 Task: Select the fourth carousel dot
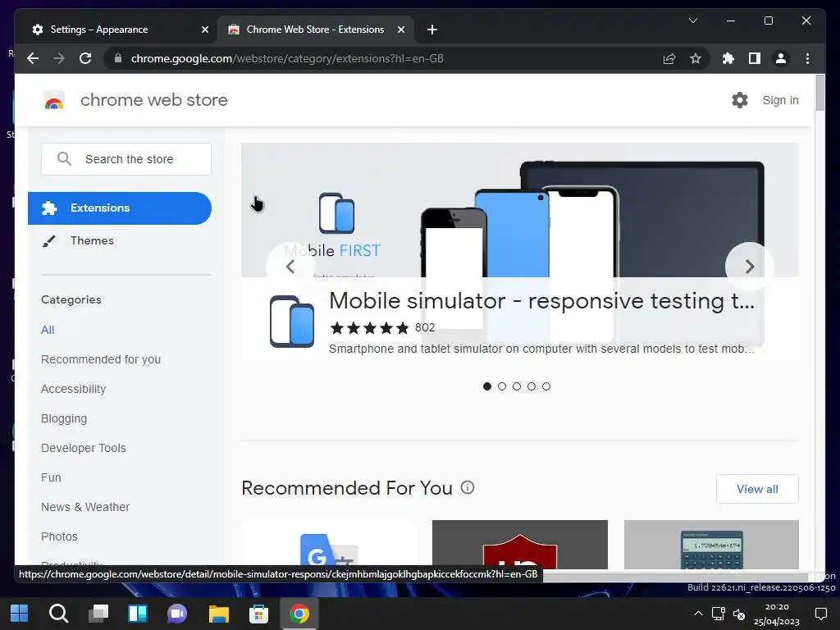[532, 386]
